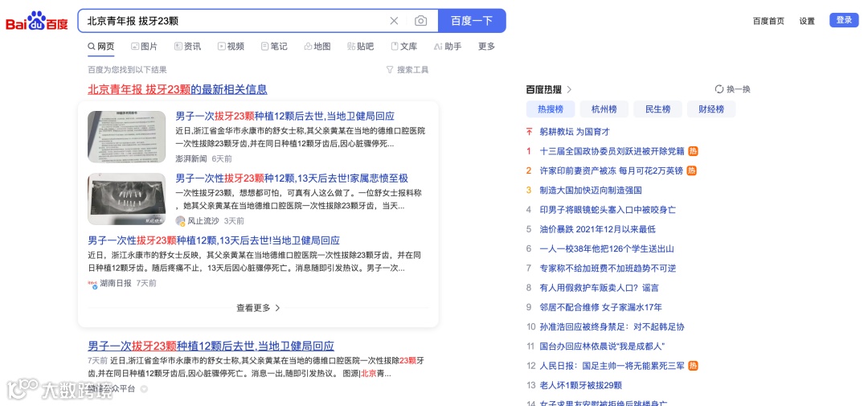Open hot topic 油价暴跌 2021年12月以来最低
868x406 pixels.
[598, 229]
